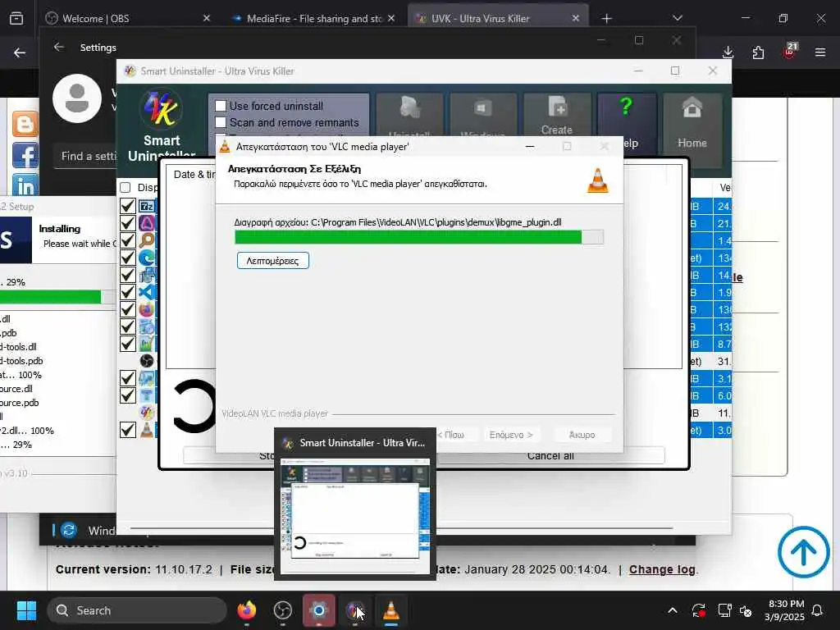Open the Windows Start menu
This screenshot has height=630, width=840.
[x=26, y=610]
